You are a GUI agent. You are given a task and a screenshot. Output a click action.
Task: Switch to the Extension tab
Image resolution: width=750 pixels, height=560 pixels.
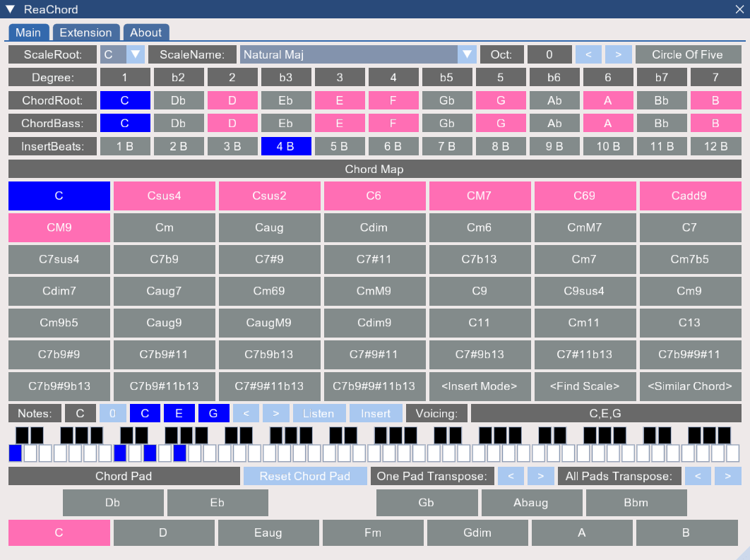coord(85,32)
